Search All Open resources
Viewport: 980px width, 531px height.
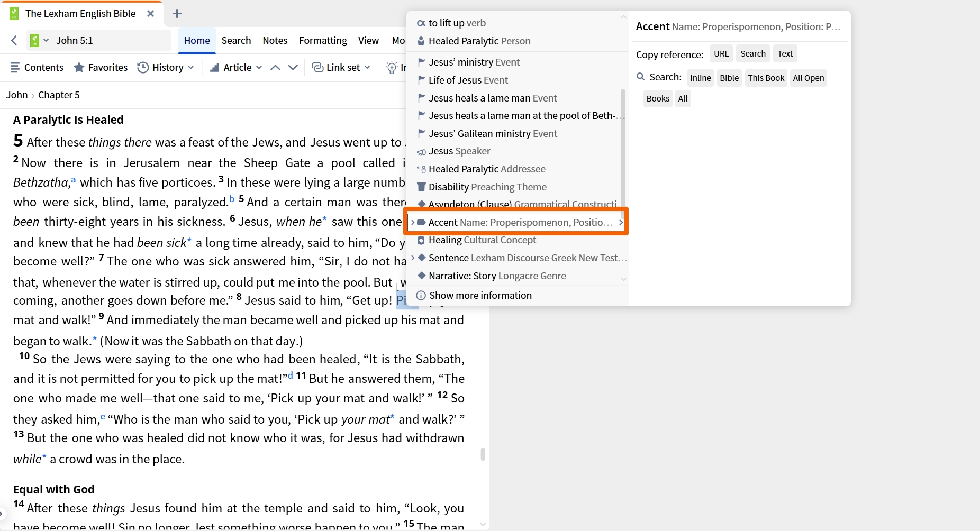pyautogui.click(x=808, y=78)
